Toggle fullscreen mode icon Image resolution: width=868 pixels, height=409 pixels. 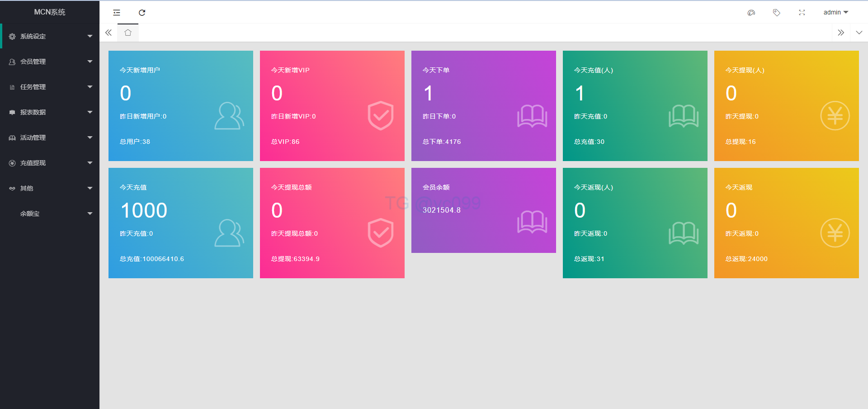(802, 13)
